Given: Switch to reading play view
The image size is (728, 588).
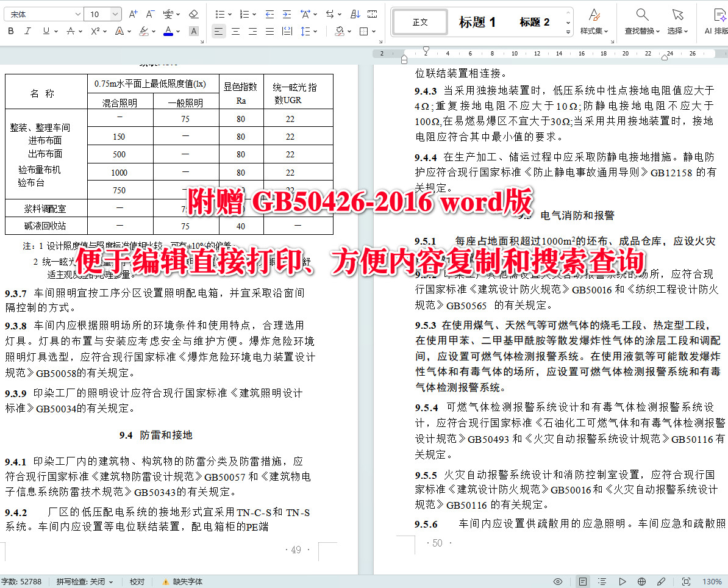Looking at the screenshot, I should pos(622,581).
